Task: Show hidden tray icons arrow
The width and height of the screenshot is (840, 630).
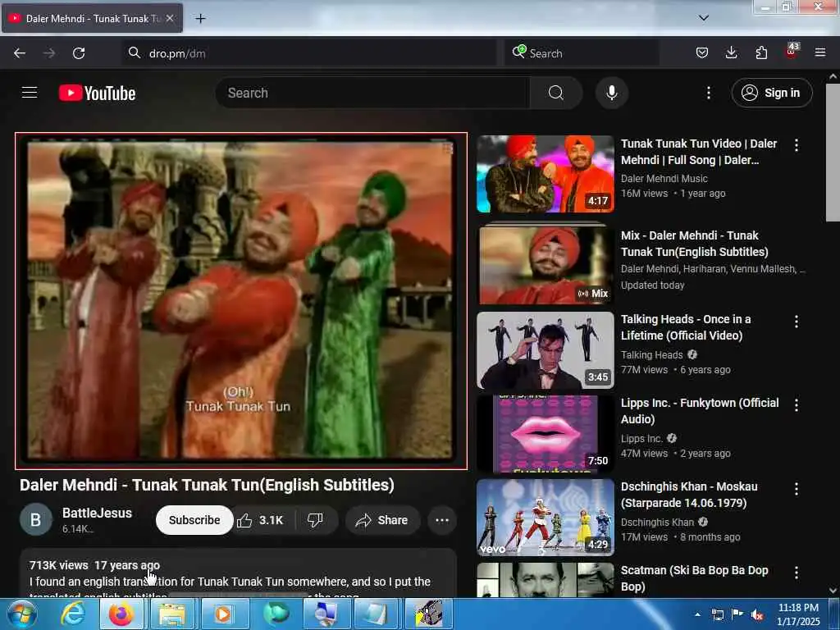Action: pyautogui.click(x=697, y=614)
